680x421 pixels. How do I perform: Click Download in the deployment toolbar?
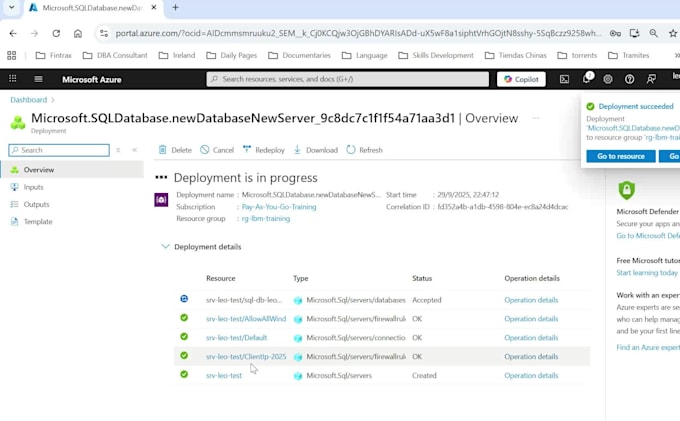(316, 150)
